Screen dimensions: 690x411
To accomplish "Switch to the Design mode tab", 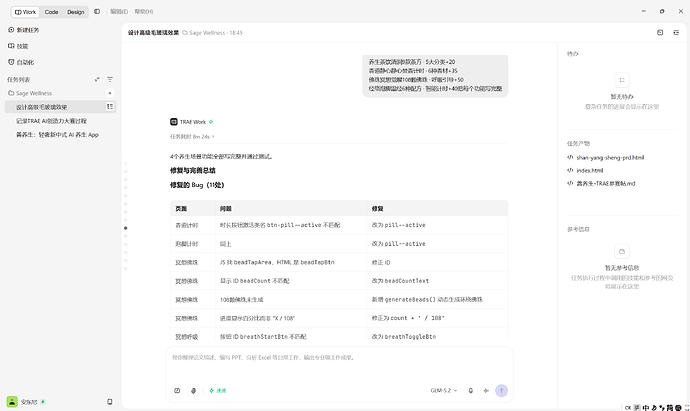I will (76, 12).
